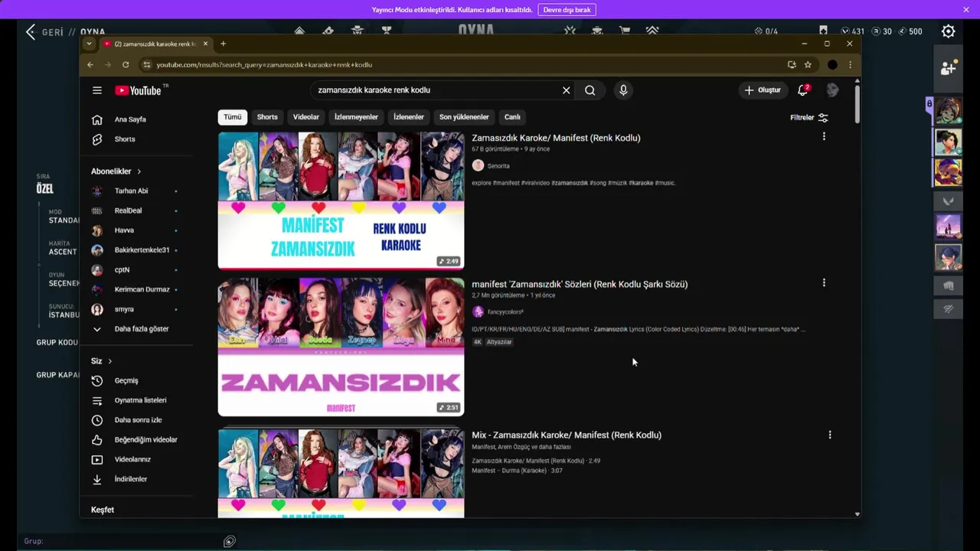Open the Zamasızdık Karoke/ Manifest (Renk Kodlu) title
The width and height of the screenshot is (980, 551).
(556, 138)
